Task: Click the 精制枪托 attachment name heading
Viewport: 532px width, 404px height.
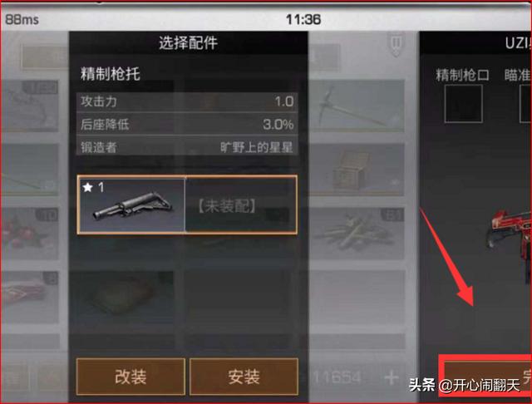Action: 110,74
